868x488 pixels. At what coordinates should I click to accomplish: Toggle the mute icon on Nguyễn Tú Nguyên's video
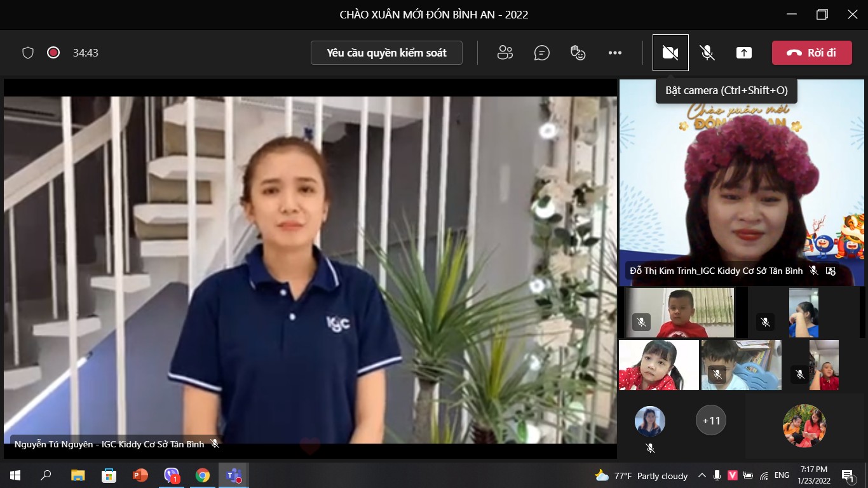pos(215,444)
